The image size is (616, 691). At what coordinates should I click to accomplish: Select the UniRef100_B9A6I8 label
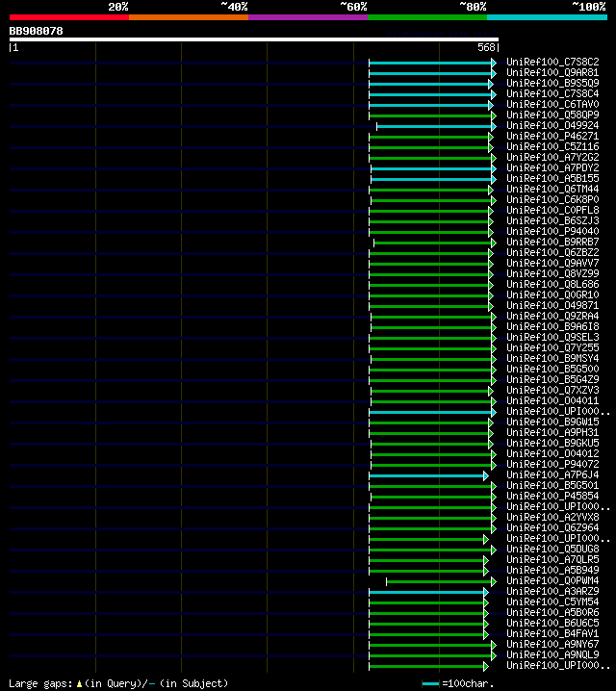[552, 326]
